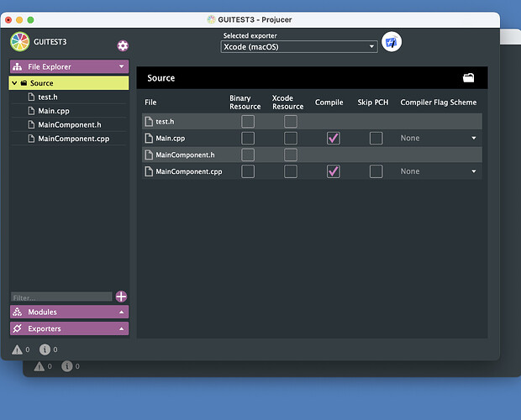
Task: Uncheck Compile for Main.cpp
Action: 334,138
